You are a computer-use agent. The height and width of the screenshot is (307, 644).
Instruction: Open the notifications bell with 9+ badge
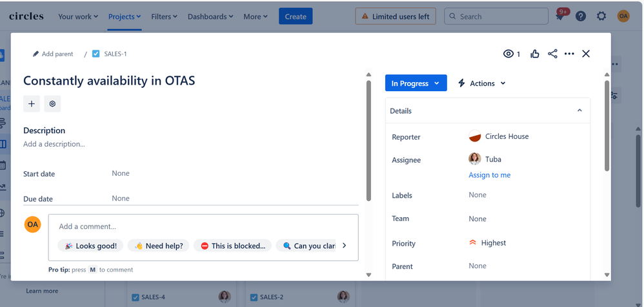[x=560, y=16]
